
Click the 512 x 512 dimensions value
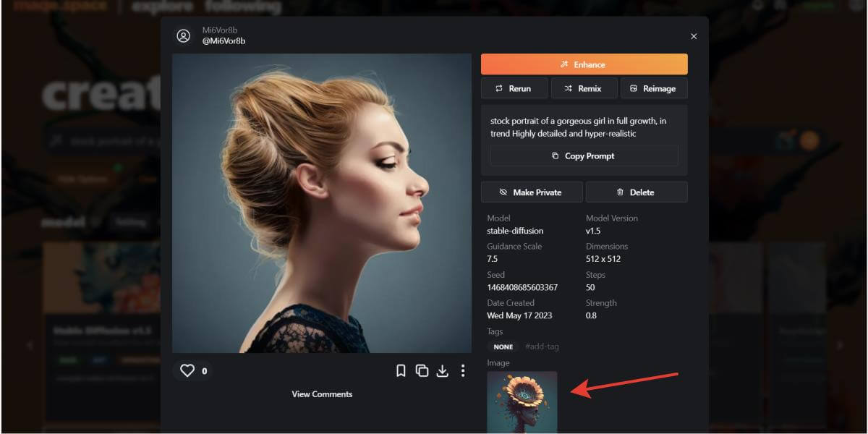[x=603, y=259]
